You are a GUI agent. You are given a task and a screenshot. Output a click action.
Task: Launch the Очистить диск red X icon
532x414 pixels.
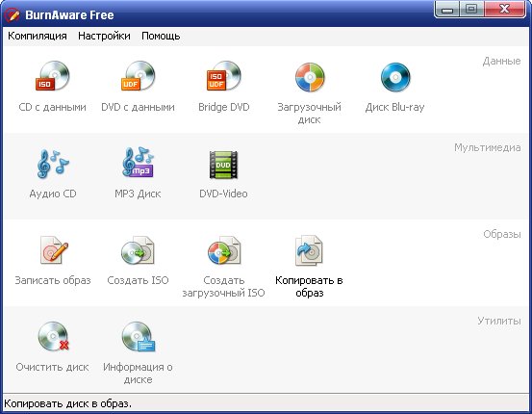click(x=53, y=337)
